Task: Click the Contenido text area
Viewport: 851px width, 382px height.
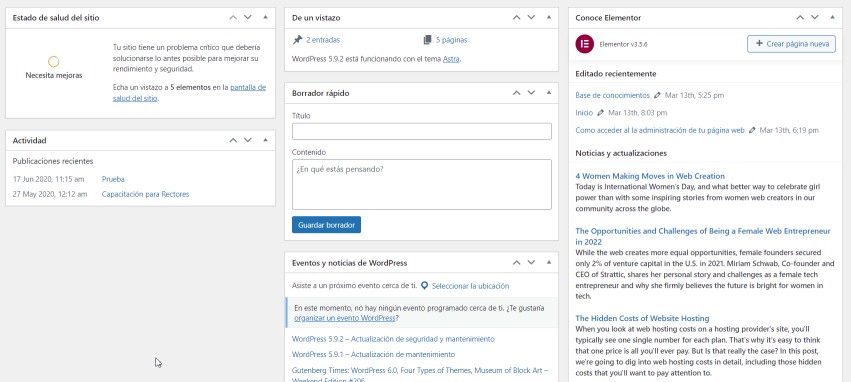Action: 422,184
